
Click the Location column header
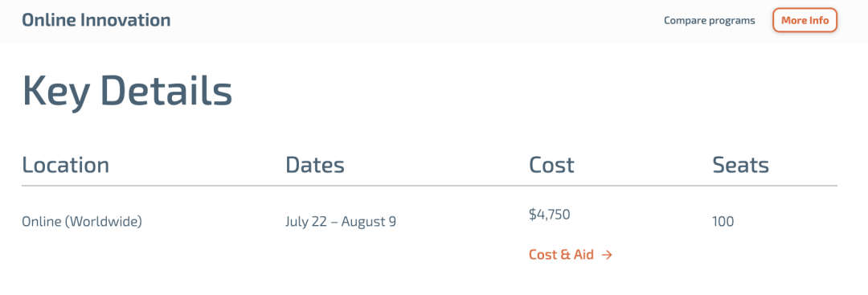[65, 165]
